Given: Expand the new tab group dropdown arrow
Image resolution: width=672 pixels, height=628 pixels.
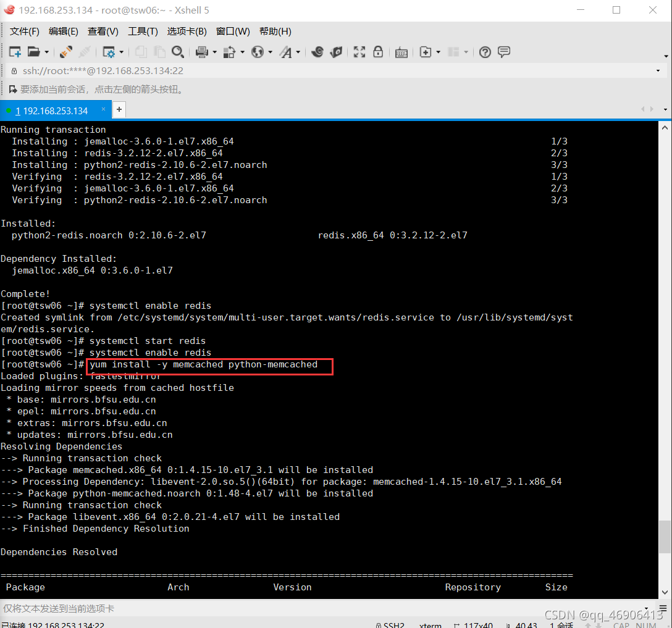Looking at the screenshot, I should [438, 52].
